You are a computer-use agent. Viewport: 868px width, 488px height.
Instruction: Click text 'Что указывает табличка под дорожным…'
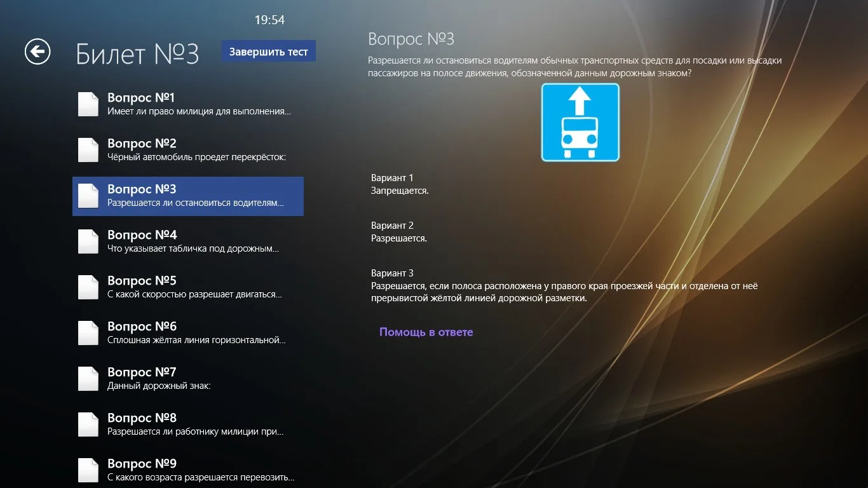coord(193,249)
